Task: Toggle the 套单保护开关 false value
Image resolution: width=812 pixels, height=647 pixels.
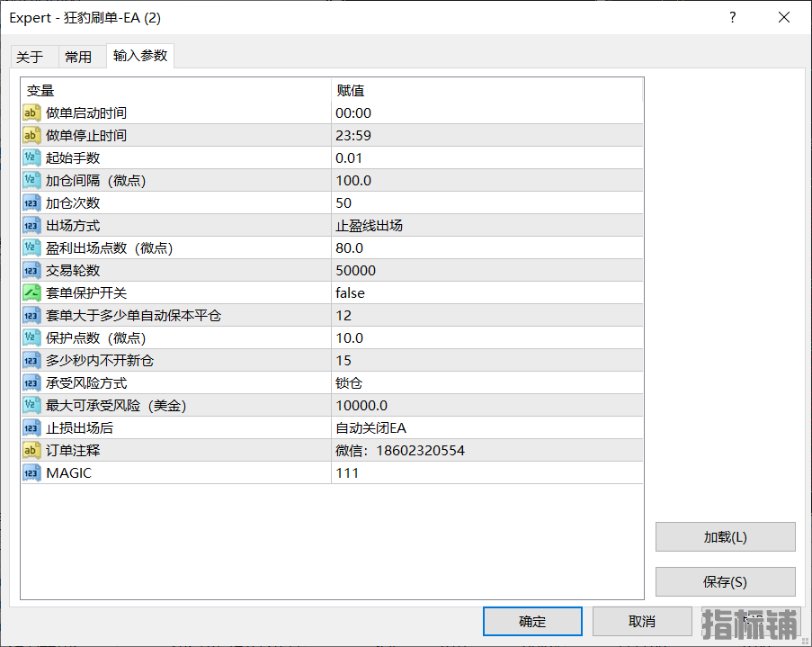Action: click(486, 293)
